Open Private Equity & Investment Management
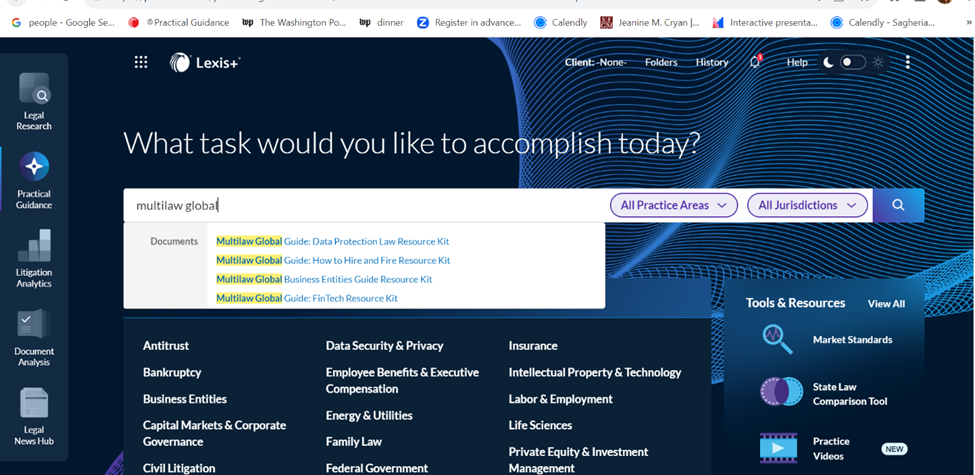Image resolution: width=975 pixels, height=475 pixels. pyautogui.click(x=578, y=460)
